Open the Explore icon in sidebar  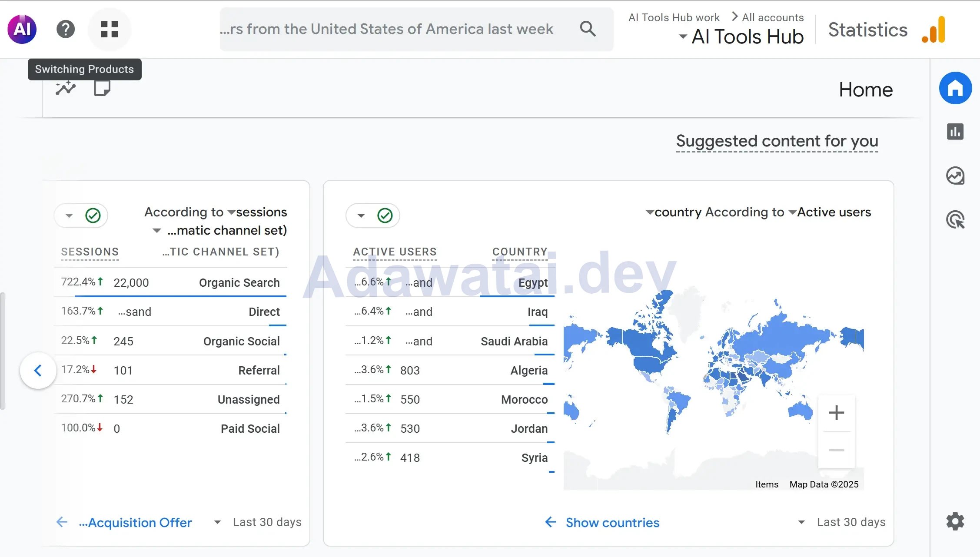tap(955, 176)
